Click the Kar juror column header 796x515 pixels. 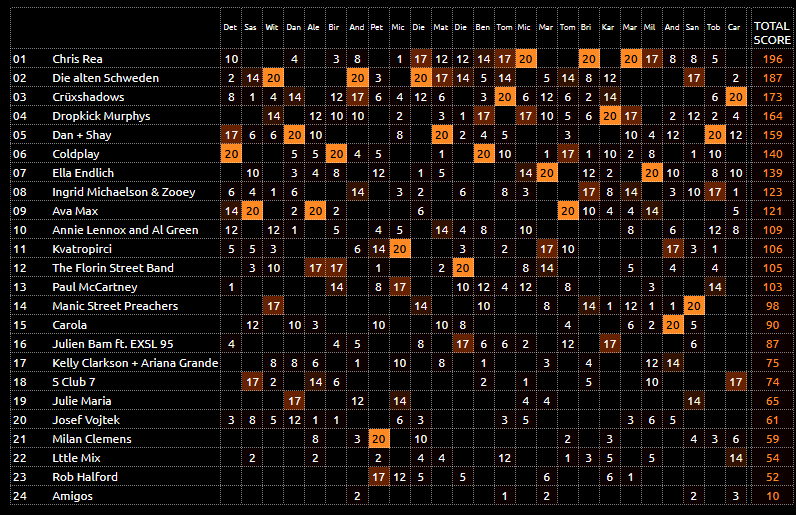point(608,27)
